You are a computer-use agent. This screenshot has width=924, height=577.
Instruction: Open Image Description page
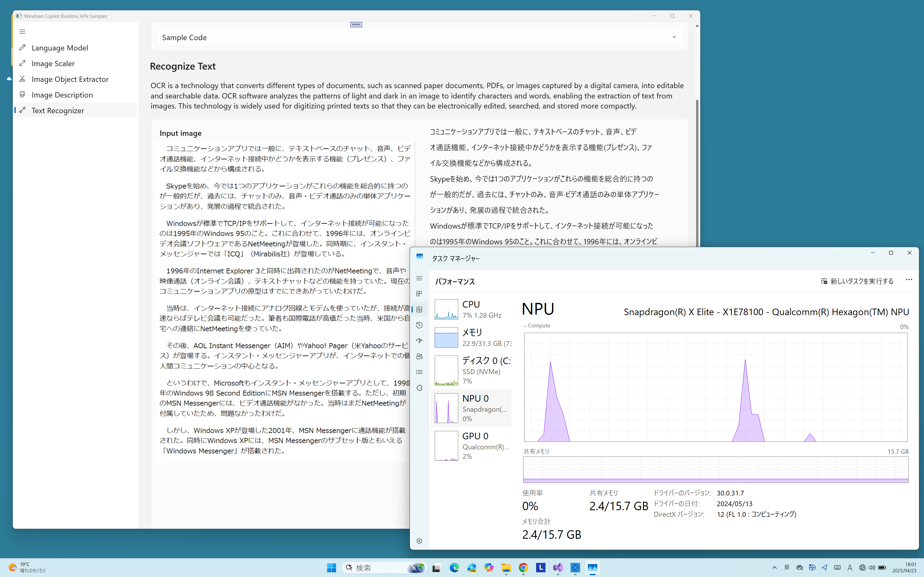click(62, 95)
